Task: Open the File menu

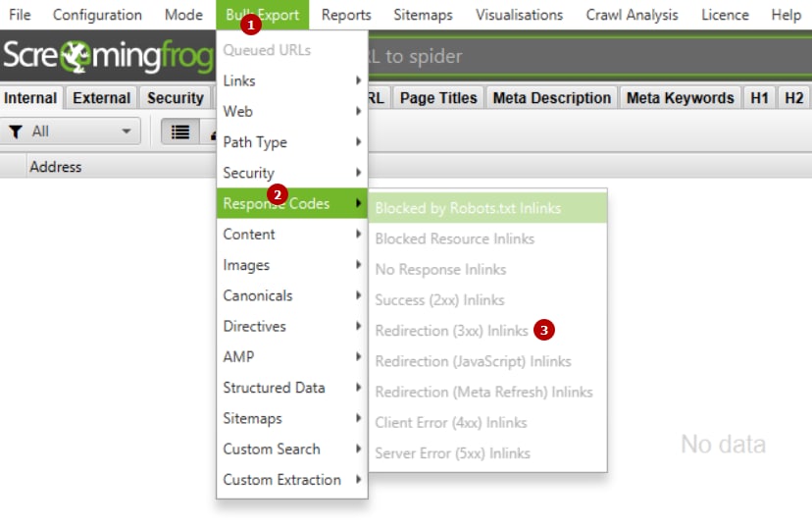Action: coord(20,15)
